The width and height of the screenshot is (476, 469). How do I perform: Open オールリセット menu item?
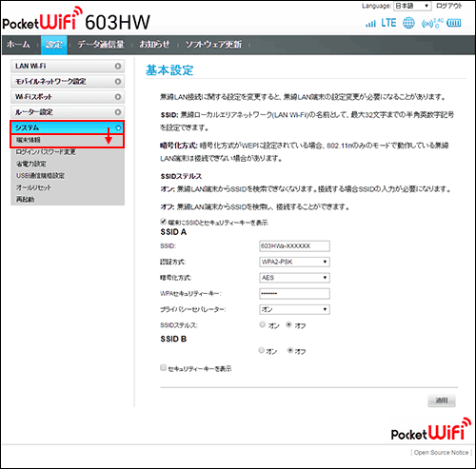(x=33, y=187)
